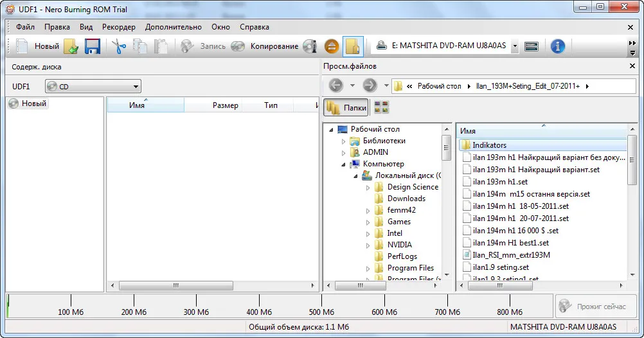Select the NVIDIA folder
644x338 pixels.
click(399, 244)
